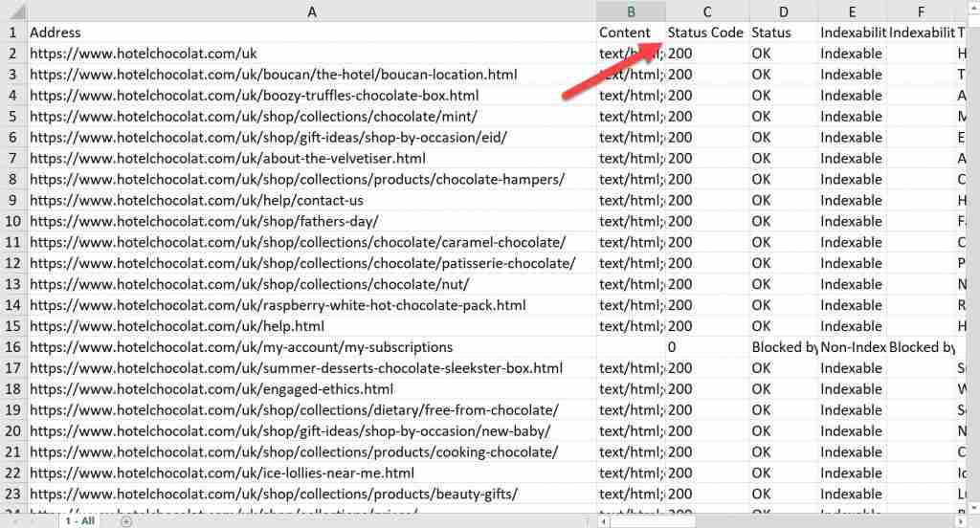The height and width of the screenshot is (528, 980).
Task: Select row 23 header
Action: click(13, 494)
